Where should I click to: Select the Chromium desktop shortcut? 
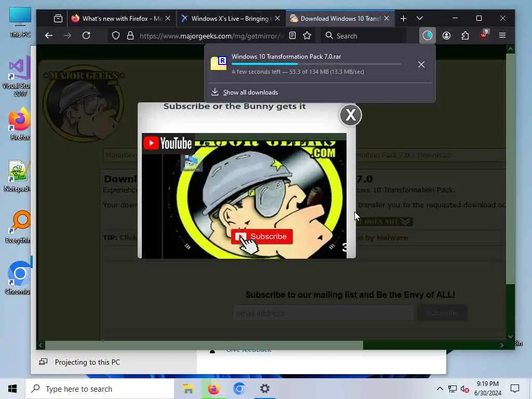(x=18, y=278)
